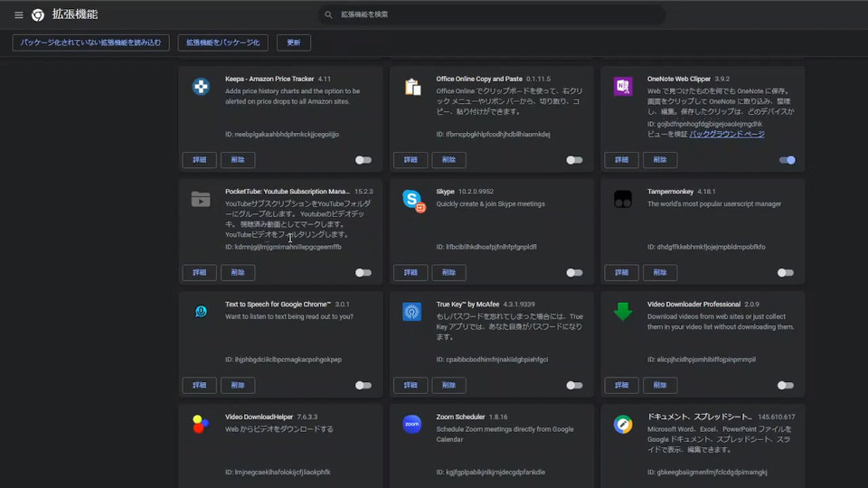Click 削除 to remove PocketTube
Screen dimensions: 868x488
238,273
